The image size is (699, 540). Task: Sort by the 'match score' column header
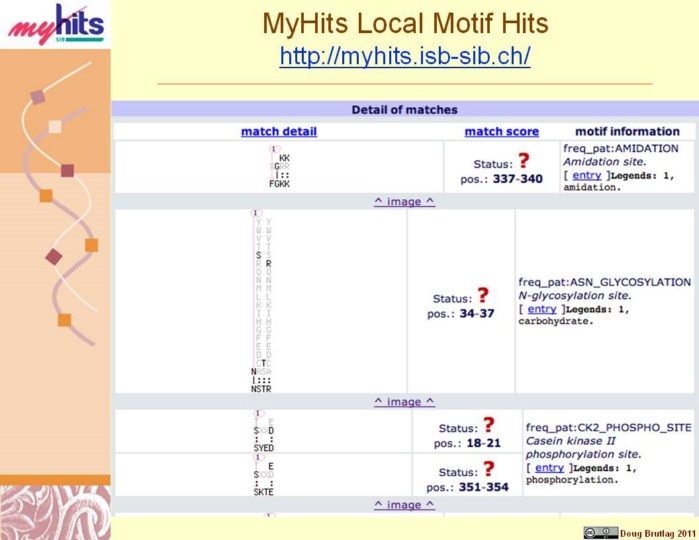click(501, 131)
